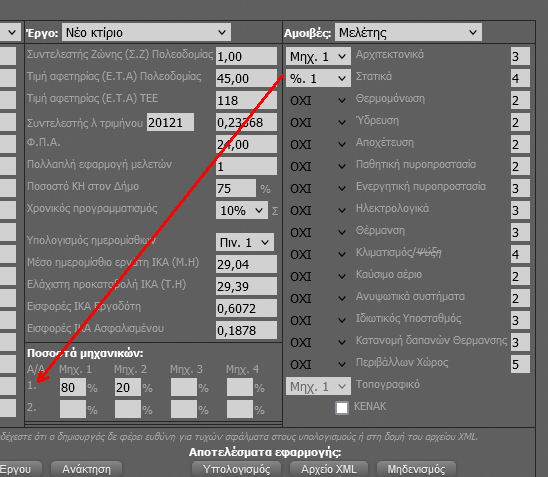Click the Μηχ. 1 percentage field with 80
The height and width of the screenshot is (477, 548).
click(x=73, y=387)
